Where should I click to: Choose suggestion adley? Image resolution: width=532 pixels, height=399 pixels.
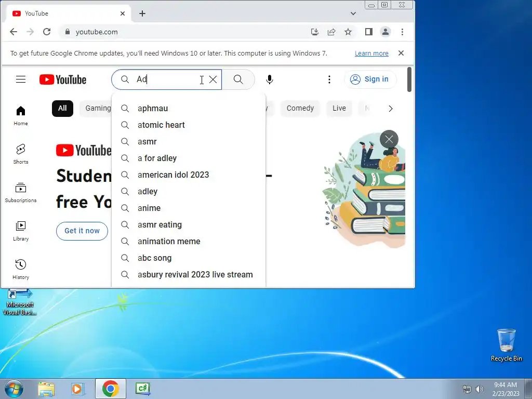coord(189,191)
